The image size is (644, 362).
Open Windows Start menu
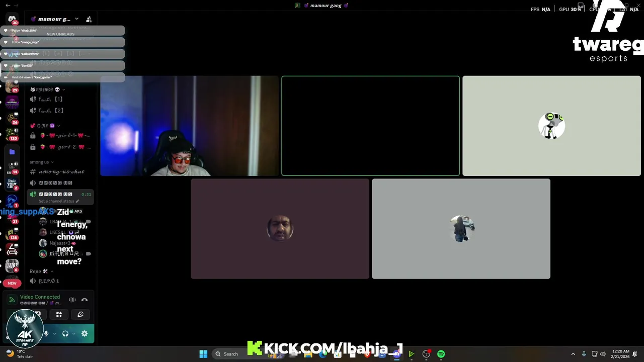pos(203,354)
